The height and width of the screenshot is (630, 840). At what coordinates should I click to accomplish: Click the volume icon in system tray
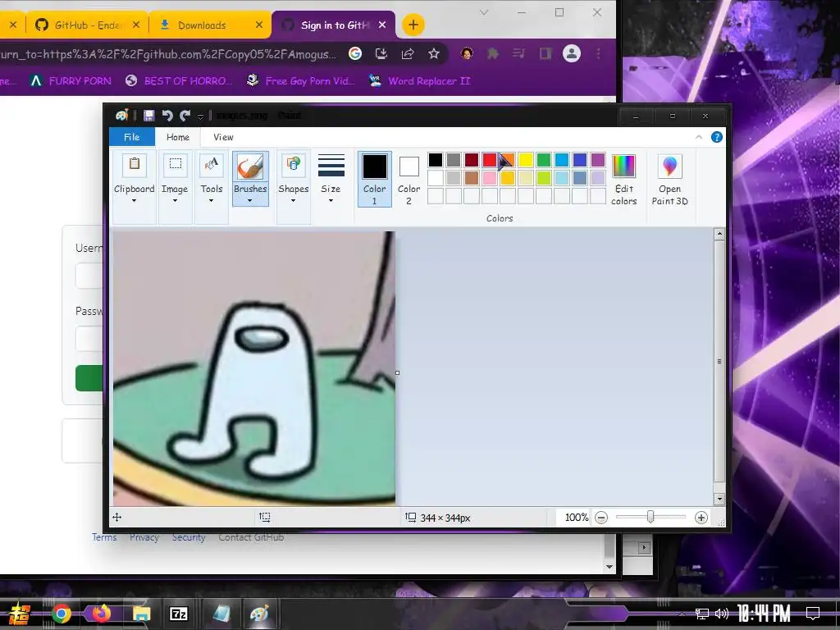click(722, 614)
